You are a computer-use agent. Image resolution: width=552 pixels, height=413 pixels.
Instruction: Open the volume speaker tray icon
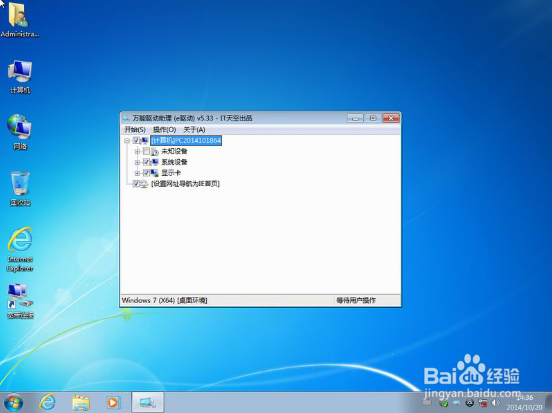tap(496, 403)
